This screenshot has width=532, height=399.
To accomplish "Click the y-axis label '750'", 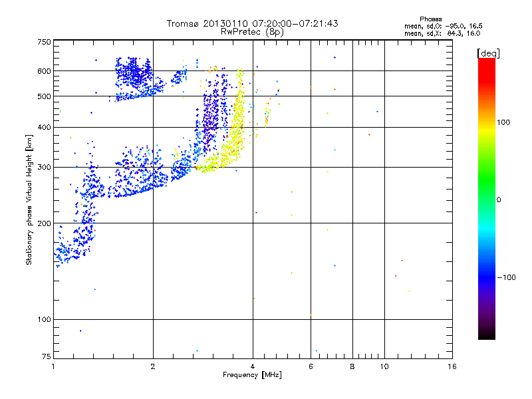I will [x=45, y=42].
